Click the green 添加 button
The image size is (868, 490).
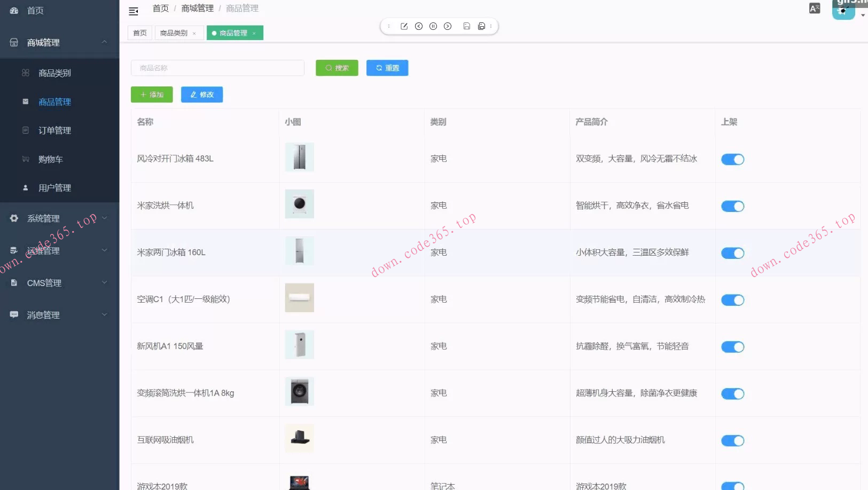click(152, 94)
